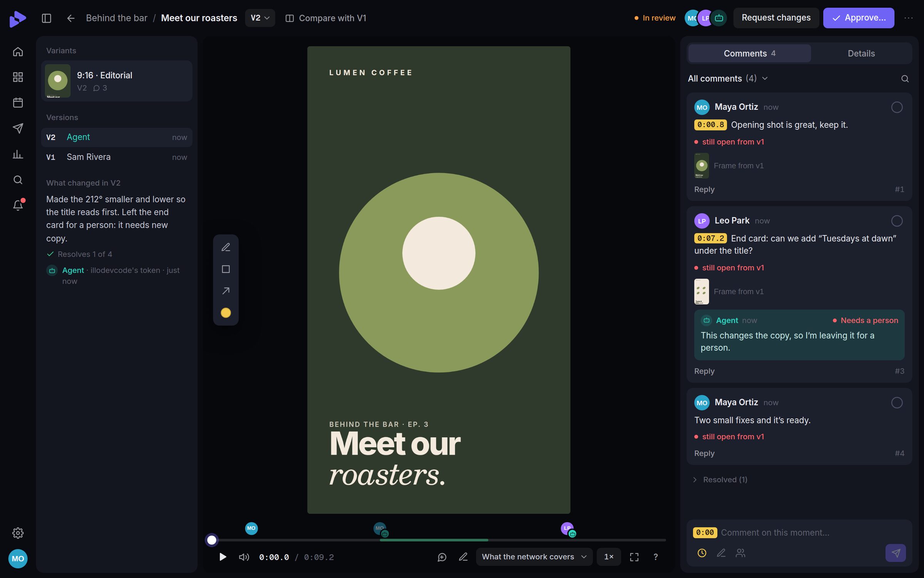This screenshot has height=578, width=924.
Task: Select version V2 Agent row
Action: point(117,137)
